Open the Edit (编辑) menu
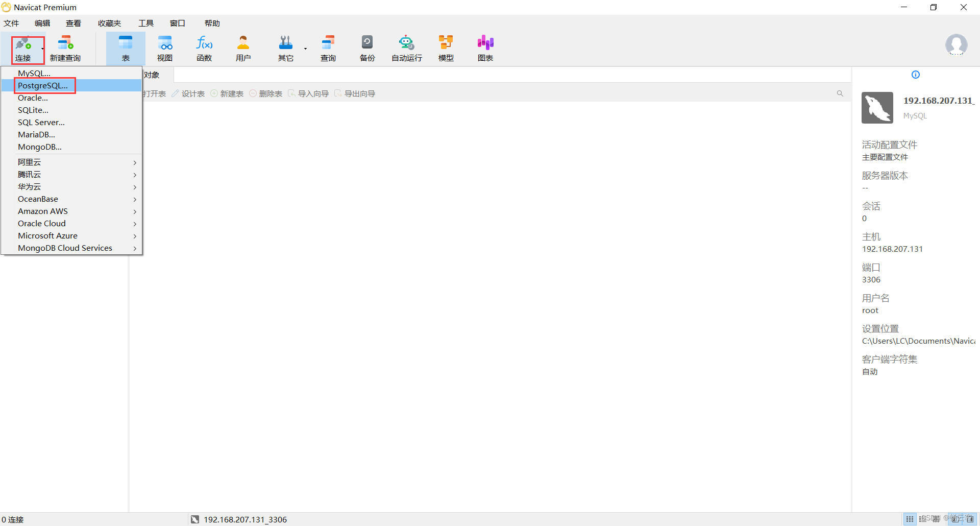 click(x=42, y=23)
